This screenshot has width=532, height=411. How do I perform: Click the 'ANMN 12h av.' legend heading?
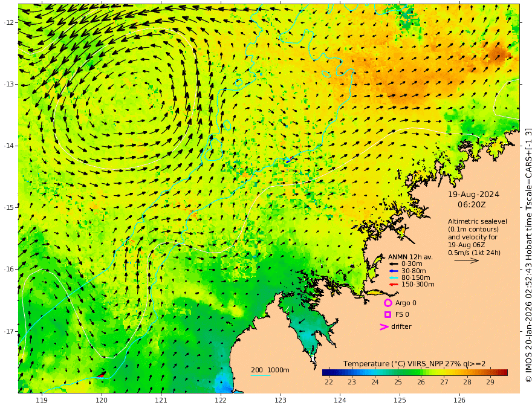(x=410, y=257)
